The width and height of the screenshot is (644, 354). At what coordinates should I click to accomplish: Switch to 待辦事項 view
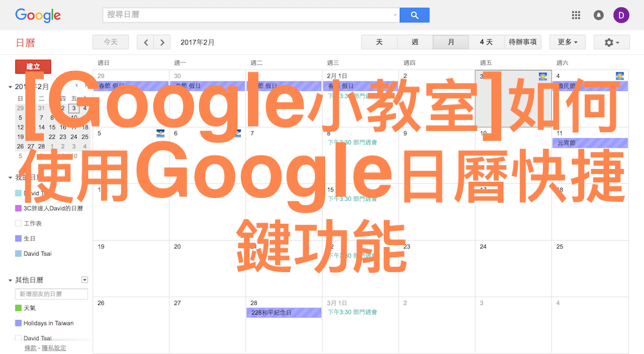523,42
